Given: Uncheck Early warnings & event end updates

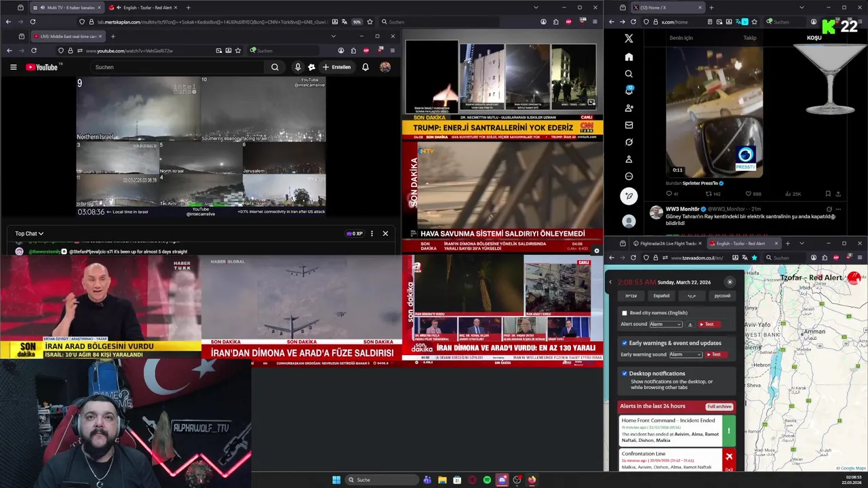Looking at the screenshot, I should [625, 343].
